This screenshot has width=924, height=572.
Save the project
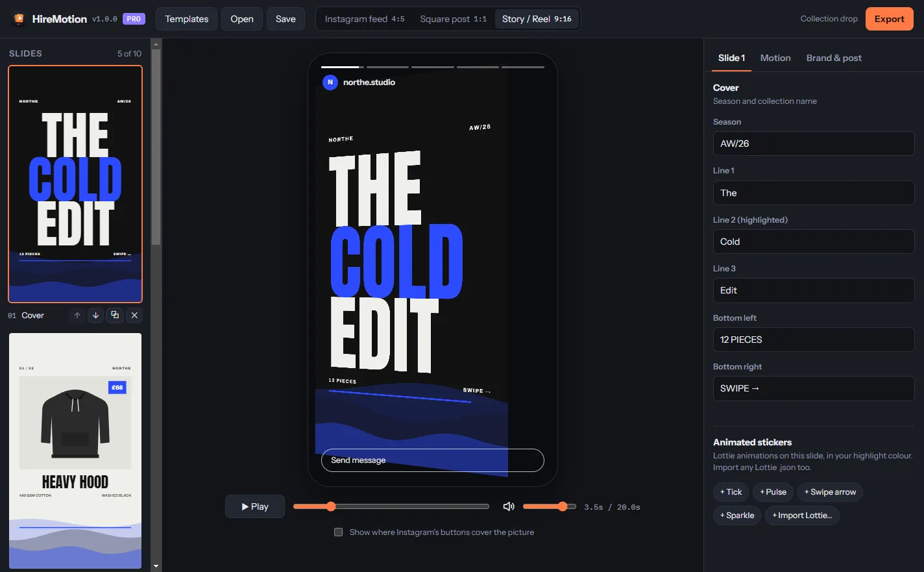click(286, 19)
